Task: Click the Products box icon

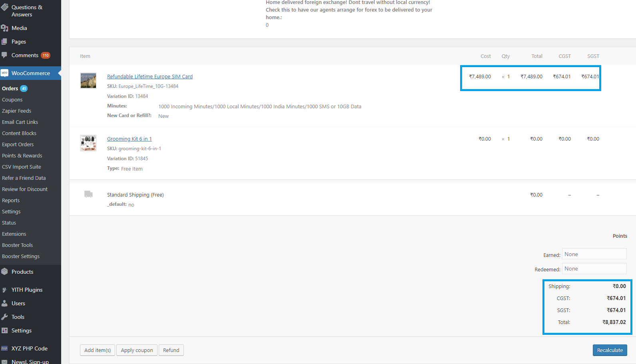Action: (x=5, y=272)
